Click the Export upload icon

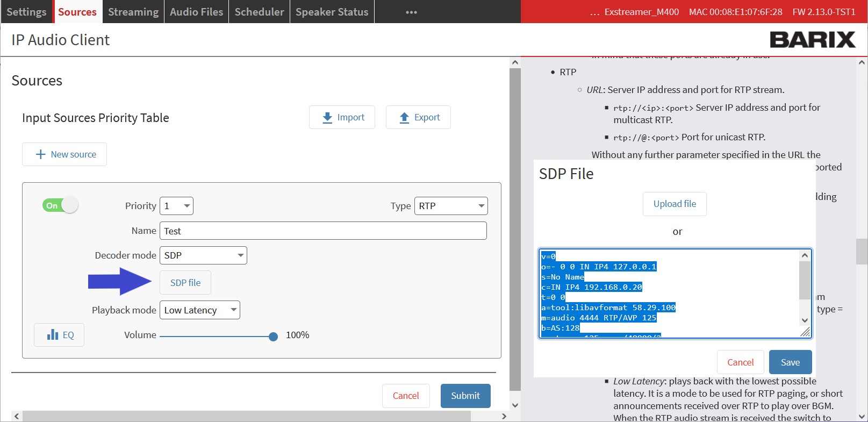[404, 118]
